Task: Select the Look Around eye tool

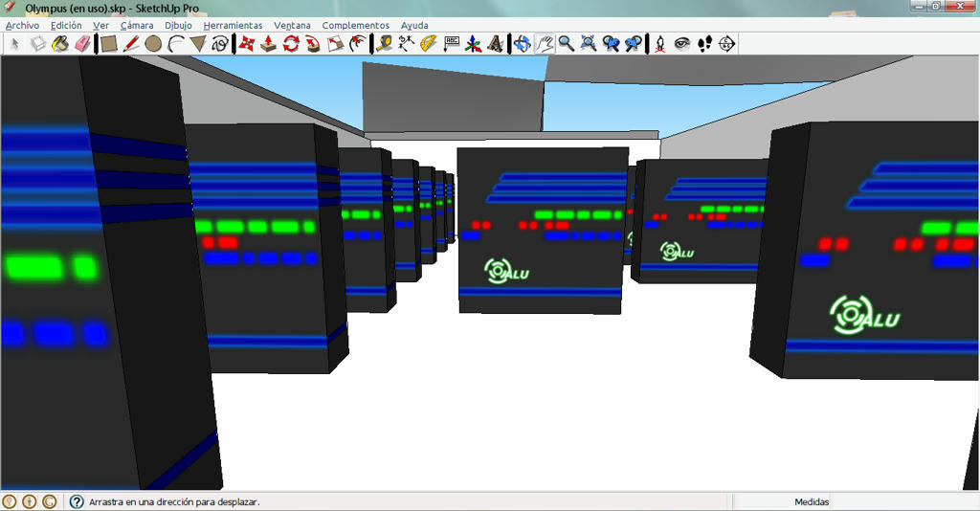Action: [681, 44]
